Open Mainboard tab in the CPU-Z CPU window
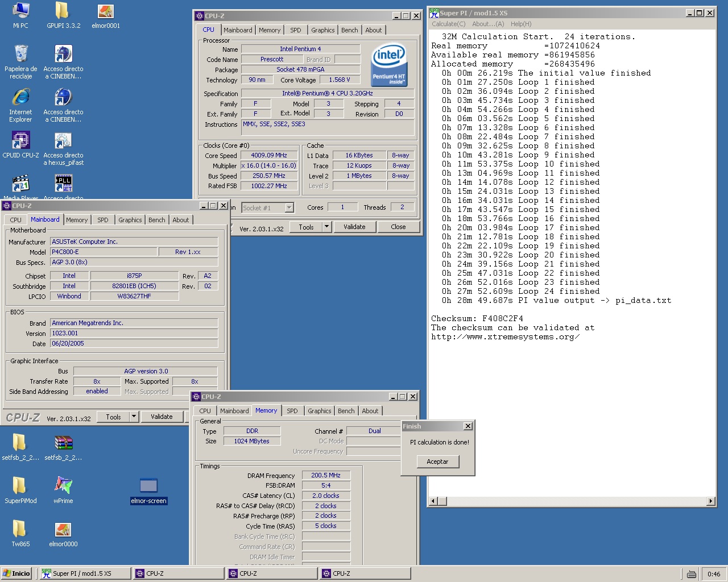The height and width of the screenshot is (582, 728). [x=238, y=30]
